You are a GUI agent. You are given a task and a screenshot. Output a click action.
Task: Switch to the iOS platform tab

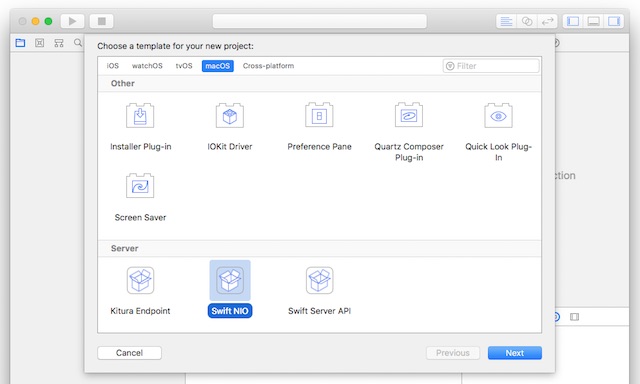tap(113, 66)
